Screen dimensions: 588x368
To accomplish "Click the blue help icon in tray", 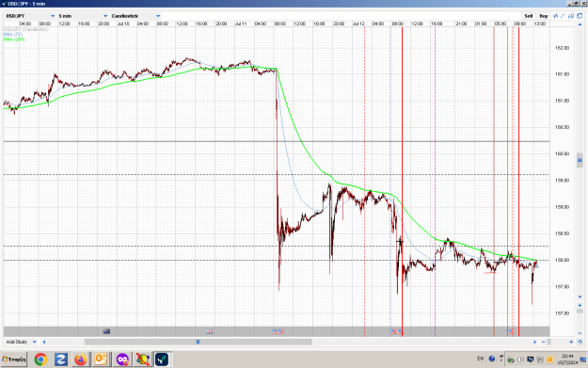I will (x=492, y=359).
